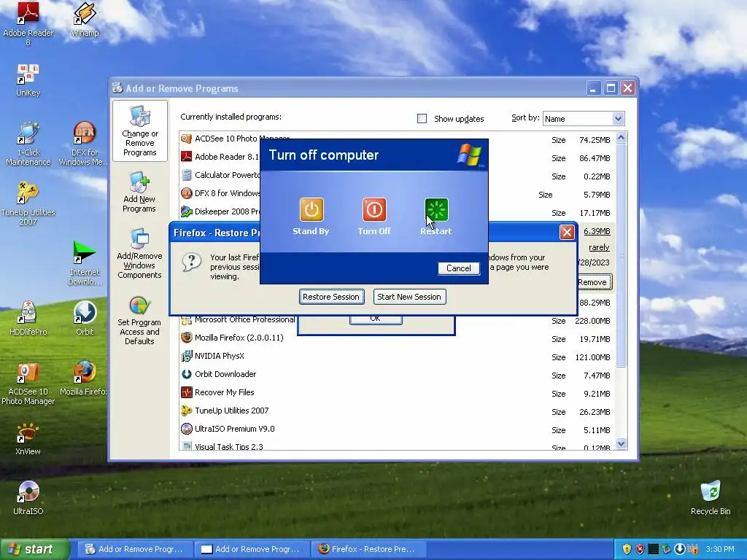This screenshot has width=747, height=560.
Task: Open DFX for Windows Media desktop icon
Action: pyautogui.click(x=84, y=144)
